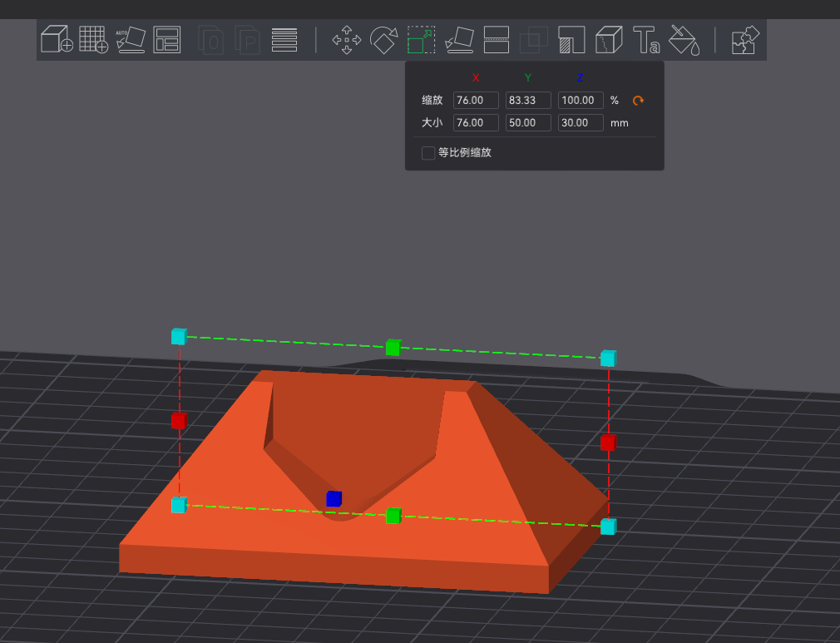Image resolution: width=840 pixels, height=643 pixels.
Task: Select the Rotate tool
Action: coord(384,40)
